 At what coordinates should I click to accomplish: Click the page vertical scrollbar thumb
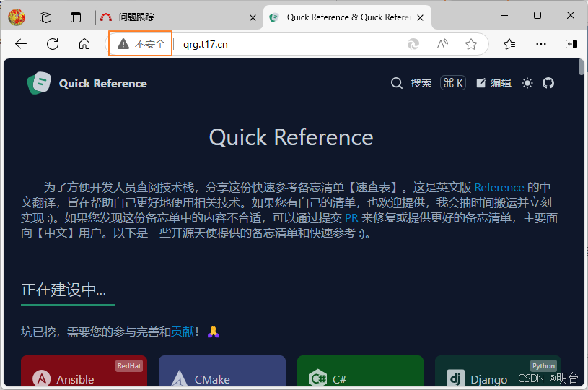[582, 67]
